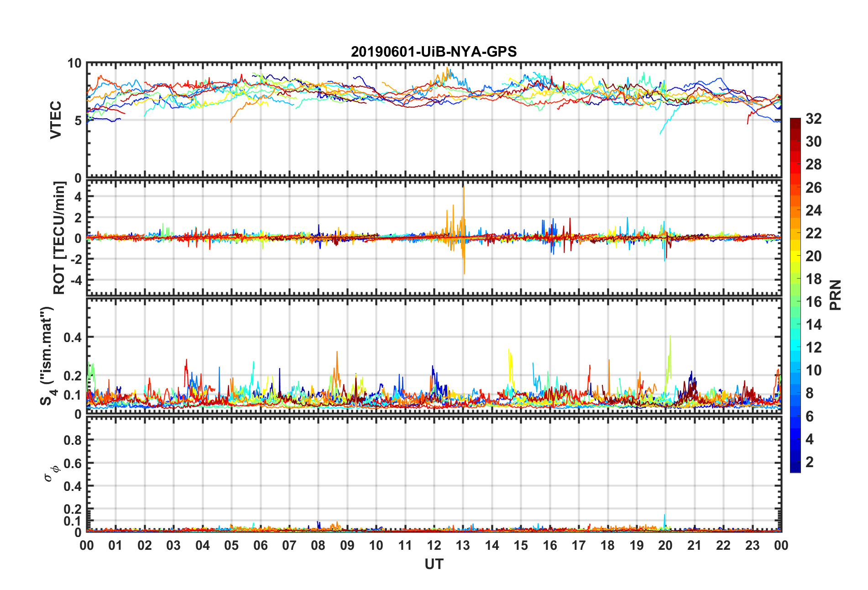868x590 pixels.
Task: Click colorbar tick label 2
Action: pyautogui.click(x=810, y=462)
